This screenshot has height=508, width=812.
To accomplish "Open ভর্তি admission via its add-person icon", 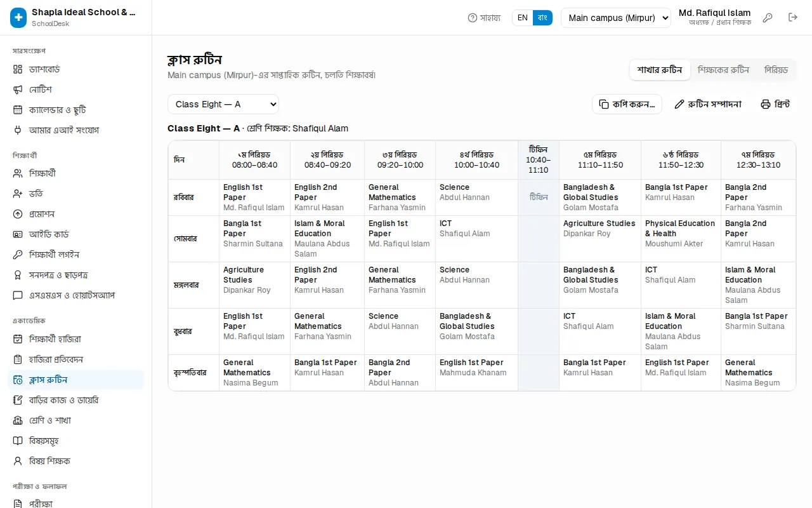I will click(18, 194).
